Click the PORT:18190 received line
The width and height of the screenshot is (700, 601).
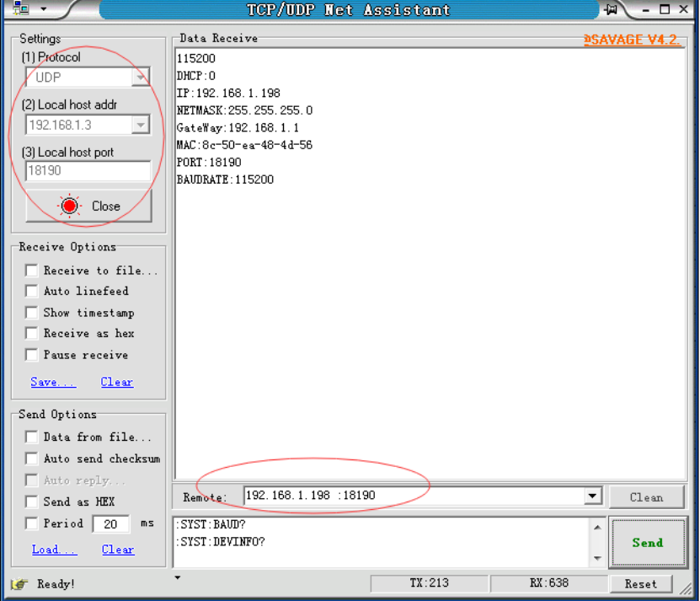[x=209, y=162]
